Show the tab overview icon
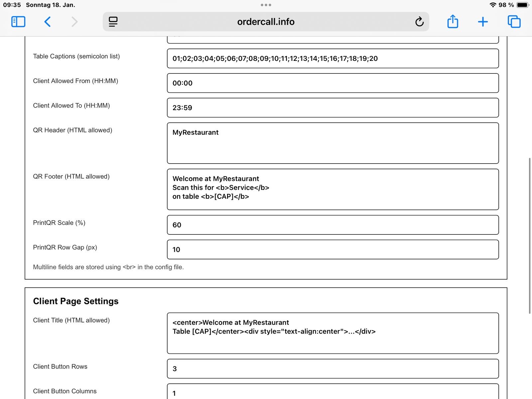The width and height of the screenshot is (532, 399). tap(514, 22)
